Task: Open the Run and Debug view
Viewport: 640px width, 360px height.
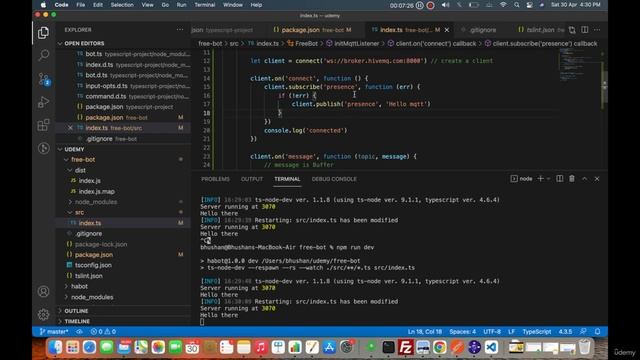Action: click(x=43, y=102)
